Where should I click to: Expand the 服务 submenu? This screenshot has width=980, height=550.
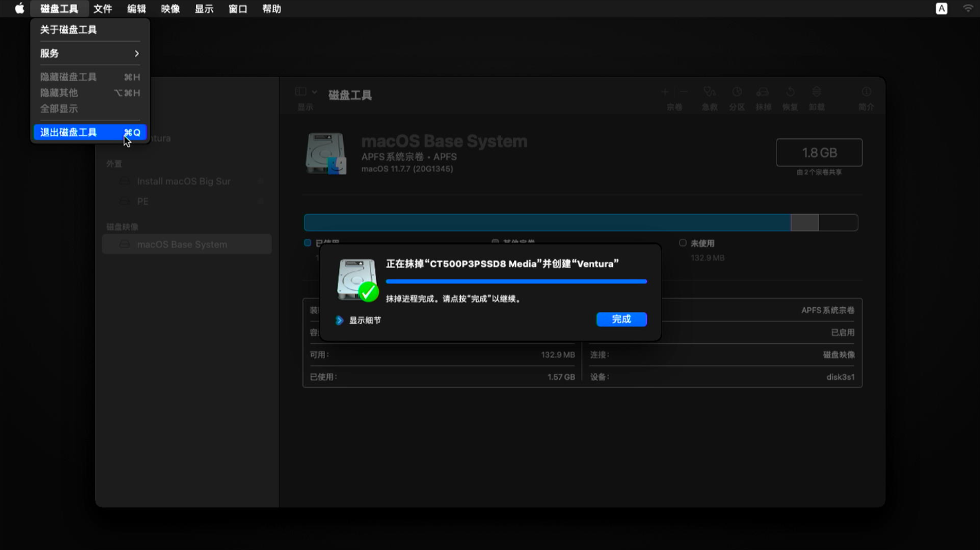point(90,53)
